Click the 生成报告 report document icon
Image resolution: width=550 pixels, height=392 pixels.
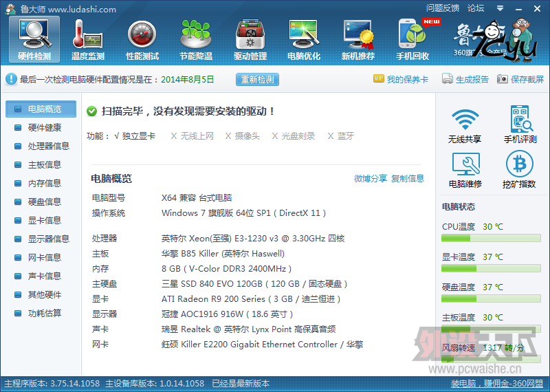point(448,79)
